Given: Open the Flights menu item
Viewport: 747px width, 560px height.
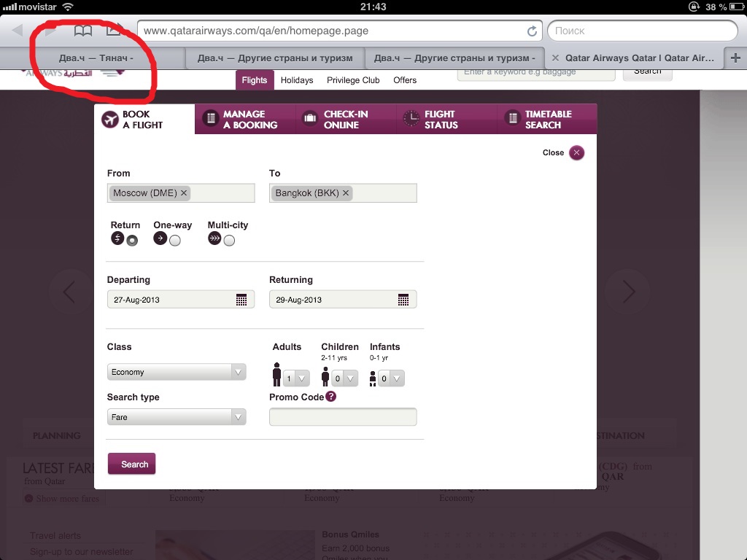Looking at the screenshot, I should click(255, 80).
